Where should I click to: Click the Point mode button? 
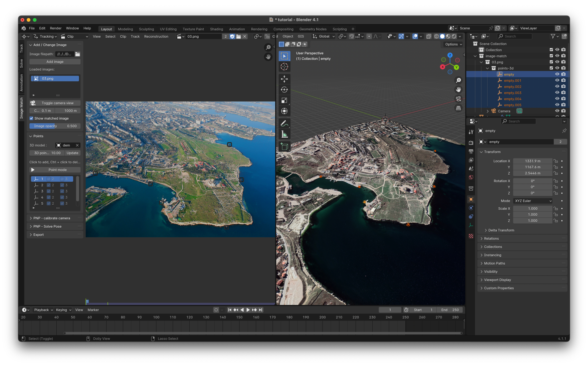click(55, 170)
